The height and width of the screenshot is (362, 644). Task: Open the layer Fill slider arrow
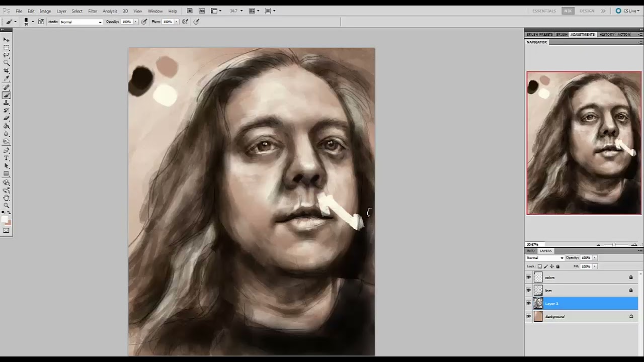coord(595,266)
